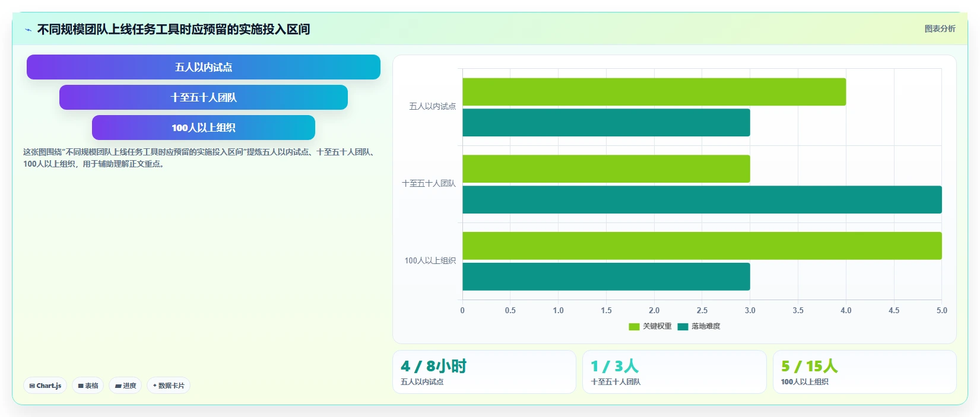
Task: Click the 1 / 3人 card value
Action: click(x=614, y=367)
